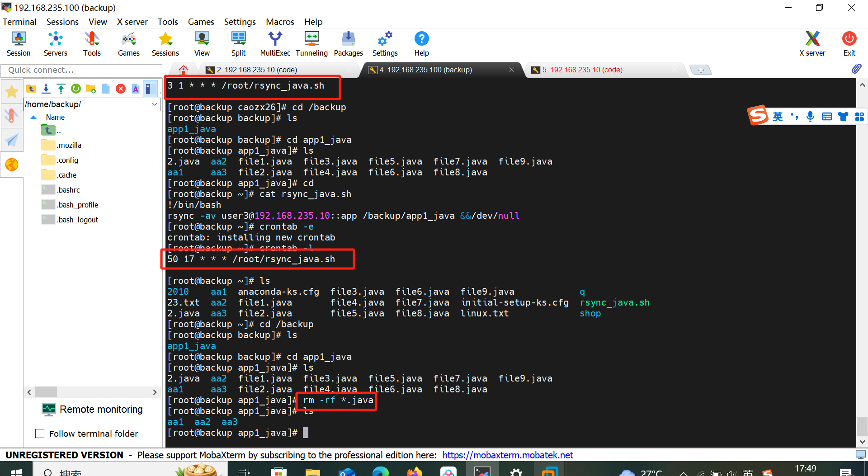Viewport: 868px width, 476px height.
Task: Go to parent folder in SFTP panel
Action: pos(31,89)
